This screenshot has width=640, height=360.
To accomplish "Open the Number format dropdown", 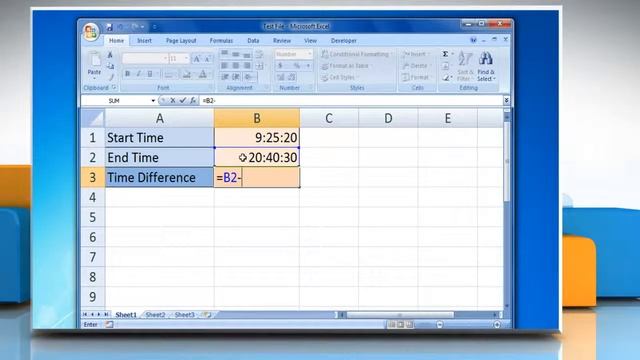I will [x=309, y=54].
